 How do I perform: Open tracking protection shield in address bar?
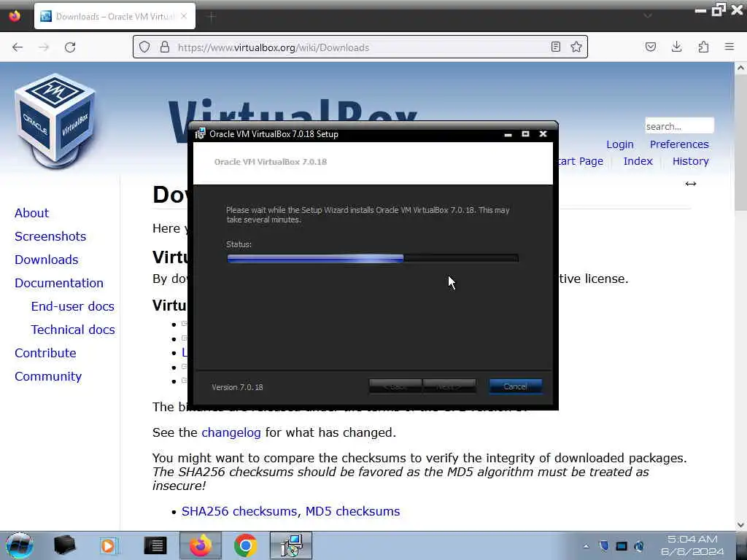pyautogui.click(x=144, y=47)
